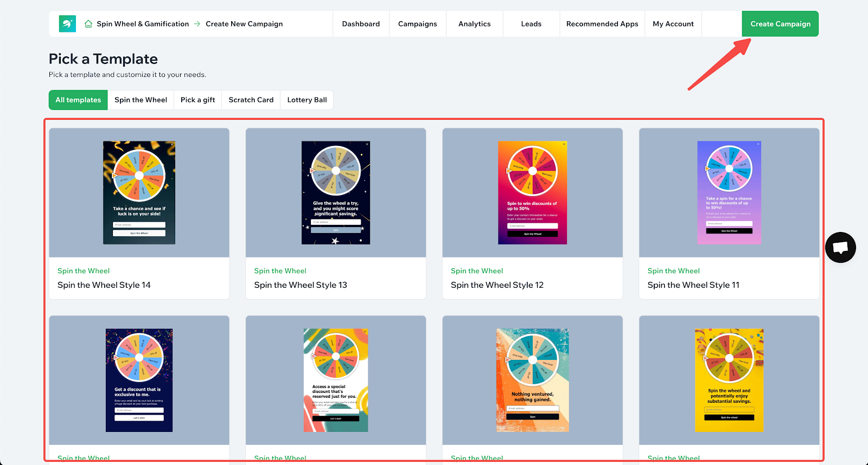This screenshot has height=465, width=868.
Task: Click the home icon in breadcrumb
Action: (x=88, y=24)
